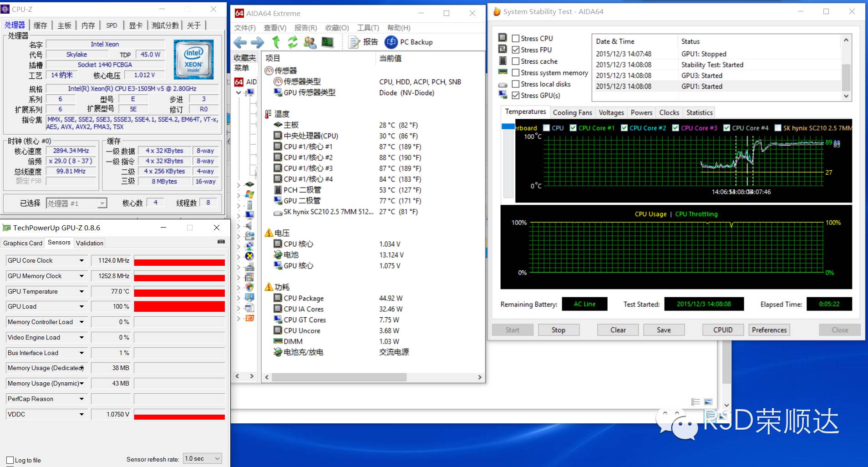Open the Video Engine Load sensor dropdown
Image resolution: width=868 pixels, height=467 pixels.
pos(81,338)
